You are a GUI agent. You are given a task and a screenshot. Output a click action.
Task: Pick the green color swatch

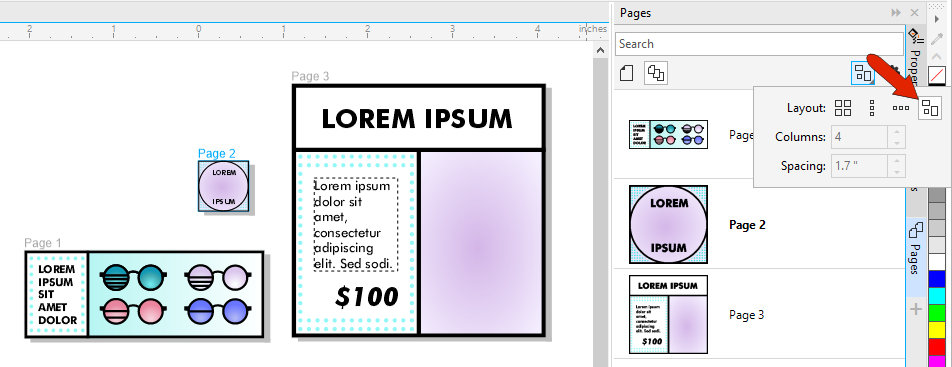(938, 312)
